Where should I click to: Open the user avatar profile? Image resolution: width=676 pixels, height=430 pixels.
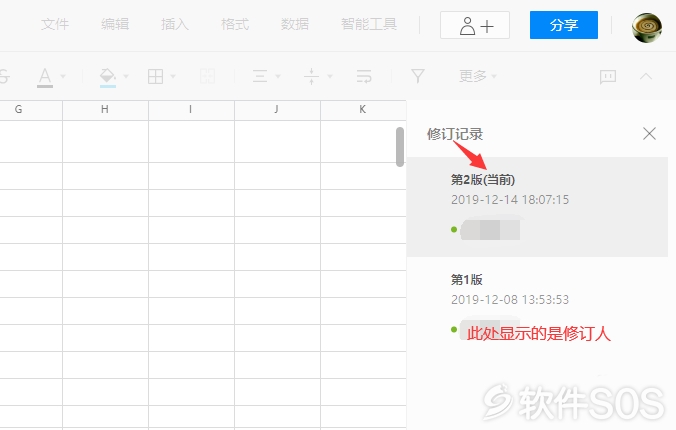(x=646, y=28)
